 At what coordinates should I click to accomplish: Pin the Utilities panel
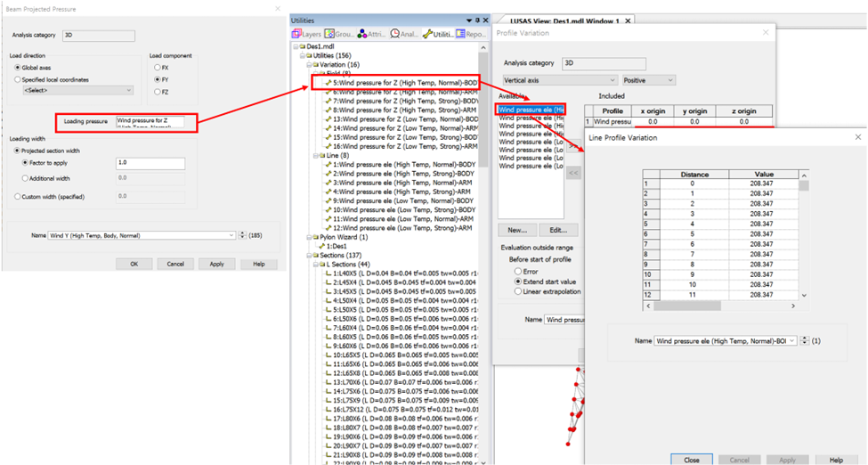(x=477, y=20)
